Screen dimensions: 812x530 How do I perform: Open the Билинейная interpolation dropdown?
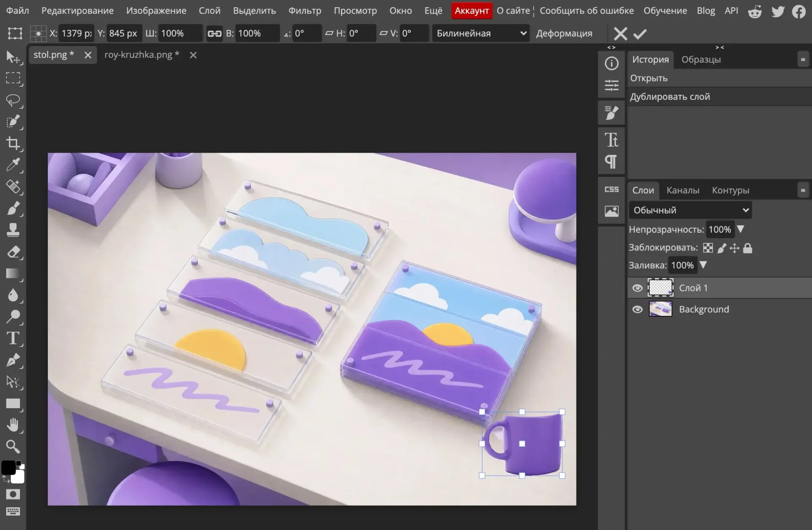coord(481,33)
